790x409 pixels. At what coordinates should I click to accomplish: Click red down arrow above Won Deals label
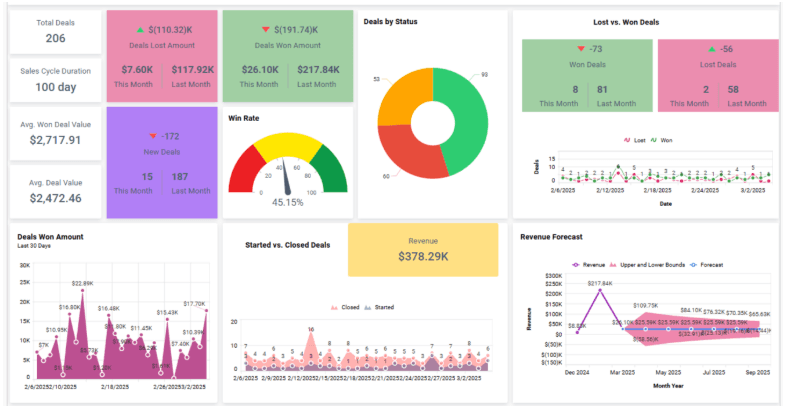point(581,49)
